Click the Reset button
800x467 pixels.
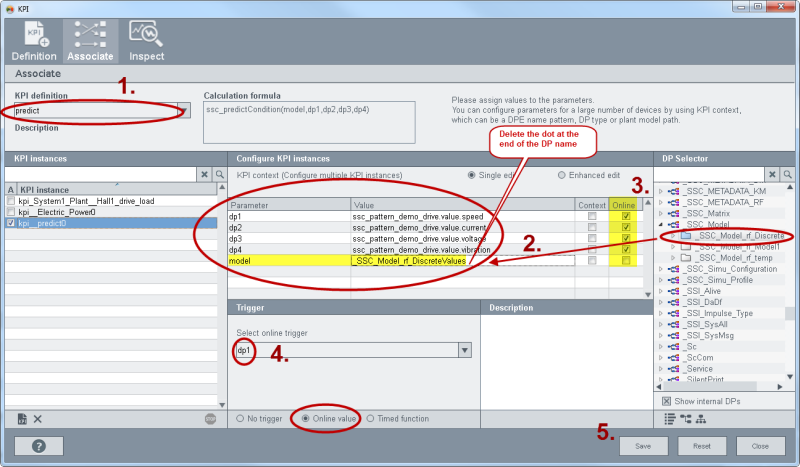tap(701, 445)
